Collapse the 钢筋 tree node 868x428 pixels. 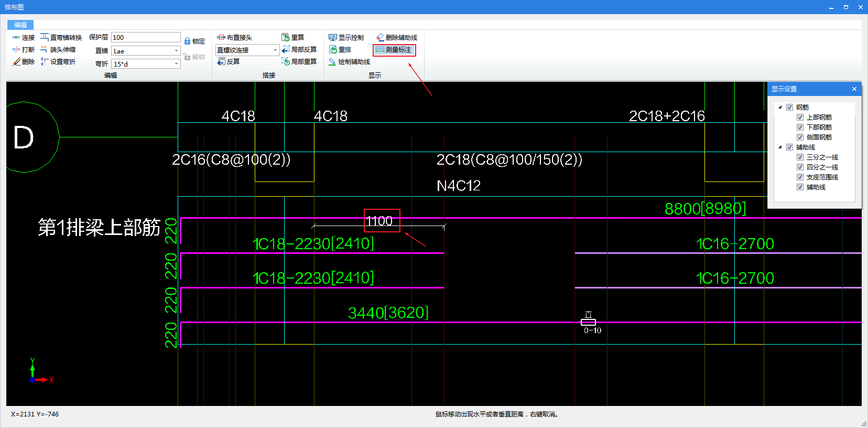[x=780, y=107]
